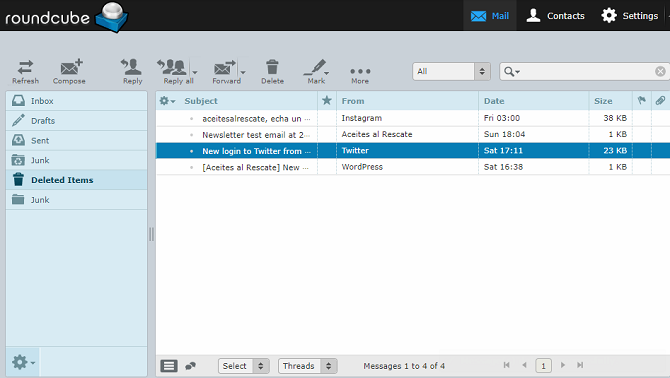Toggle flag on the Aceites al Rescate row
Image resolution: width=670 pixels, height=378 pixels.
click(642, 134)
